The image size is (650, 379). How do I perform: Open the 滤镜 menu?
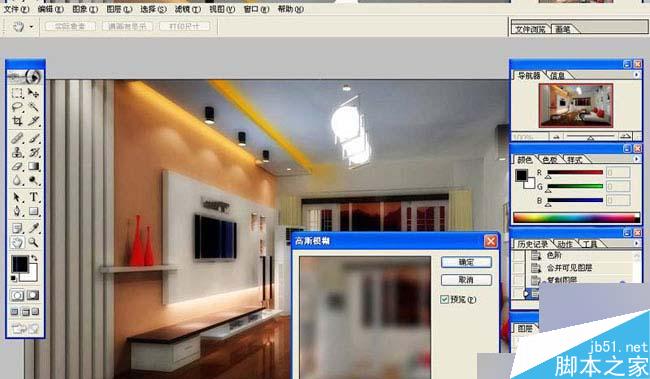point(188,9)
